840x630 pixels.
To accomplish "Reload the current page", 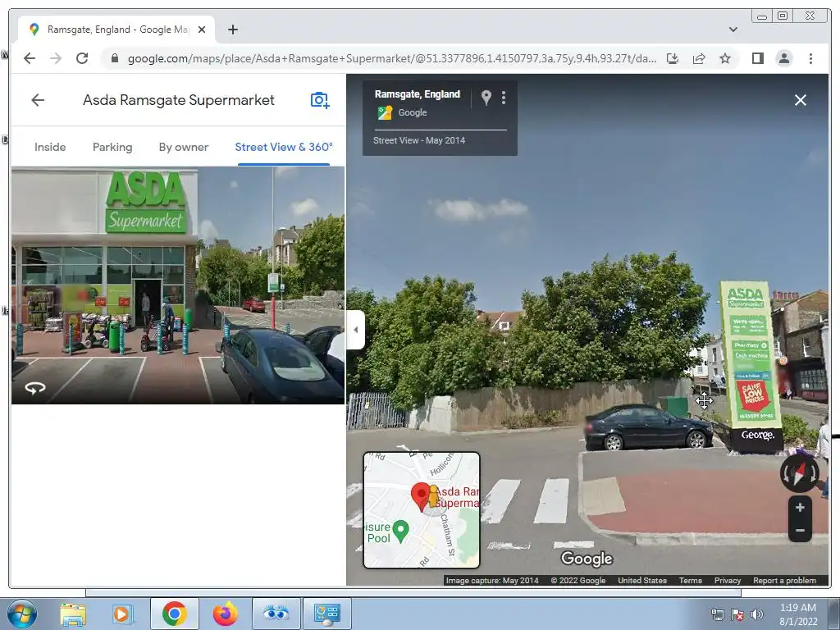I will 82,58.
